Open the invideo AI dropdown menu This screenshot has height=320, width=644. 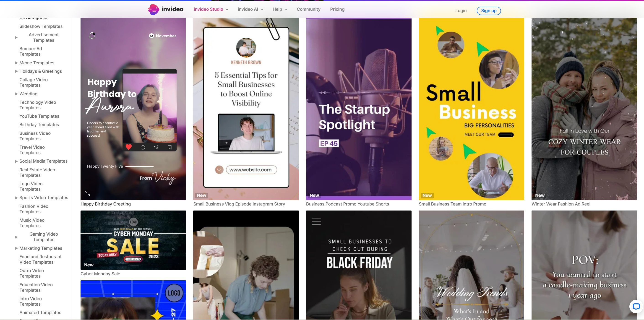(x=250, y=9)
